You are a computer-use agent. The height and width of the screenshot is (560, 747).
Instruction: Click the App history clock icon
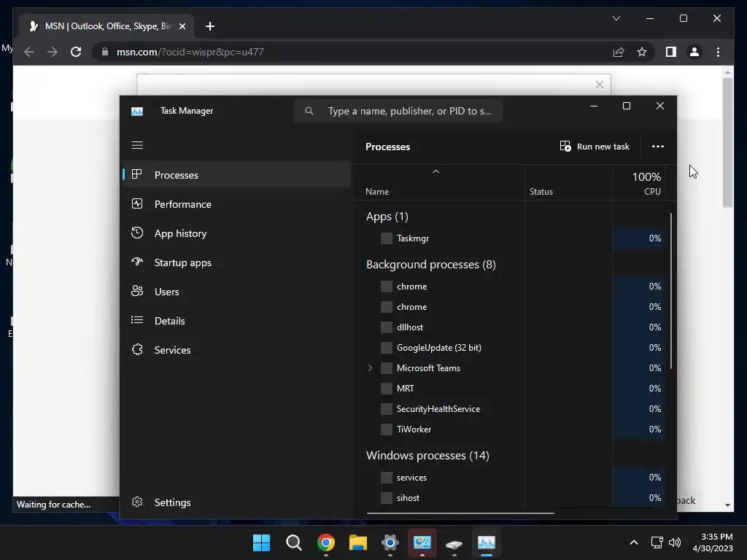click(136, 233)
